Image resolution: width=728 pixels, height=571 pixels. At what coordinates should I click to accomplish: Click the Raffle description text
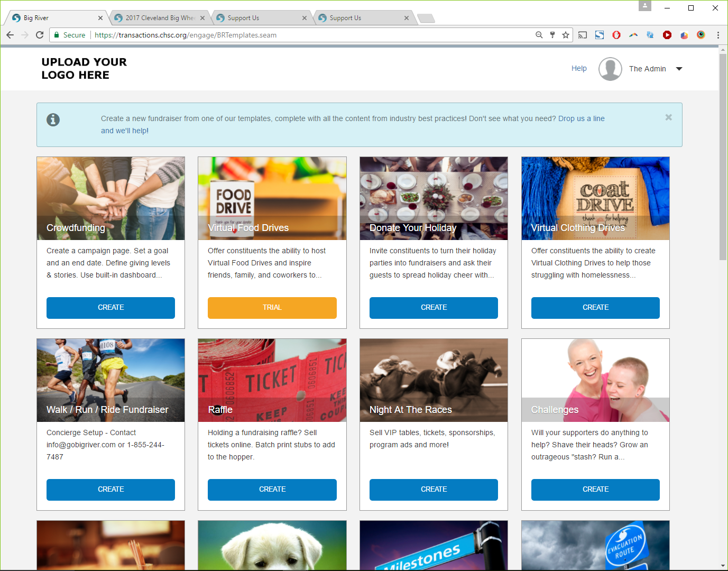click(271, 445)
